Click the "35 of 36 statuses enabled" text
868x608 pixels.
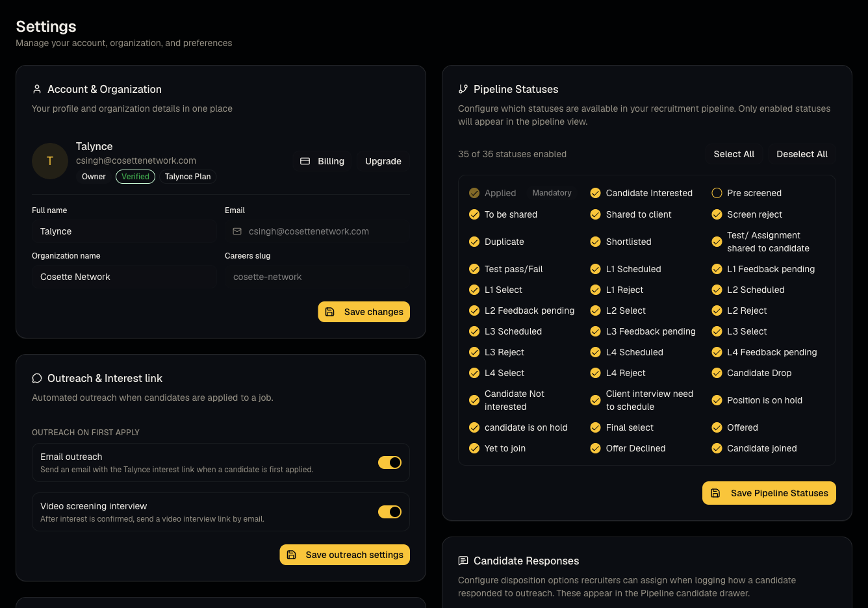(512, 154)
